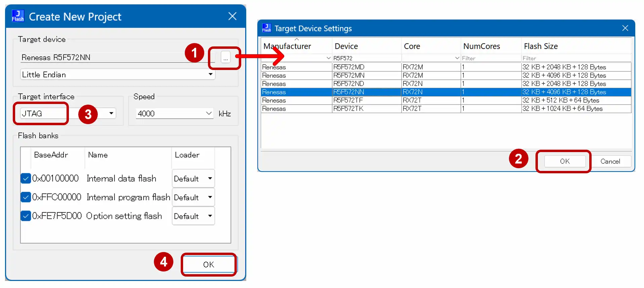Select the R5F572MN device row
Image resolution: width=644 pixels, height=288 pixels.
coord(446,75)
